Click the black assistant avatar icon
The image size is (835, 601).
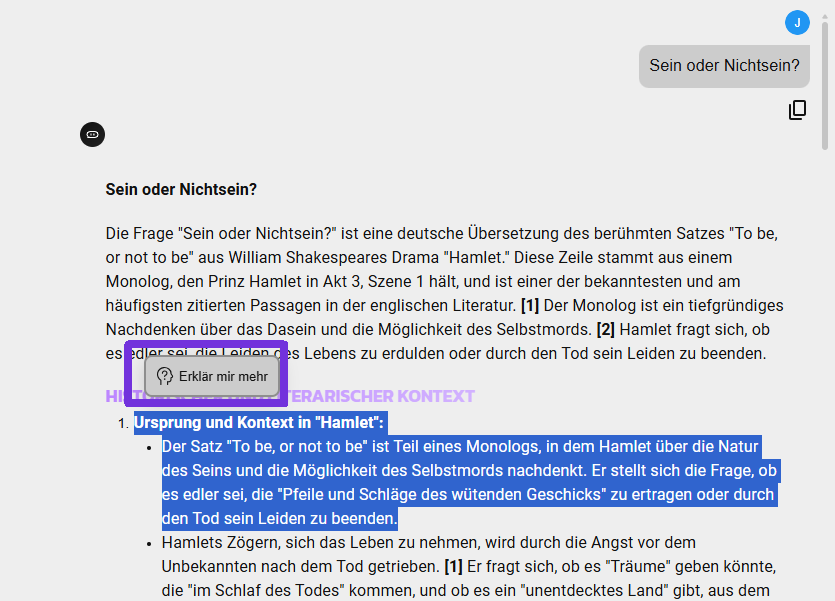(92, 133)
